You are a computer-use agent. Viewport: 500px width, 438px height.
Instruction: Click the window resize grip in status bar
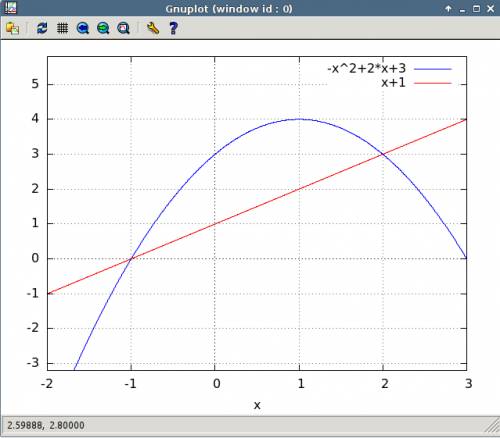click(492, 427)
